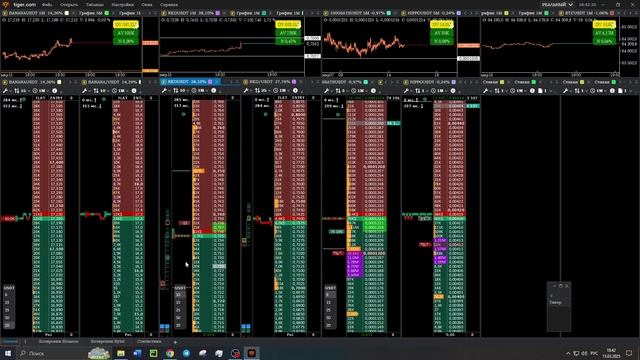Click white link color square on BANANAUSDT 1H tab

(x=67, y=13)
